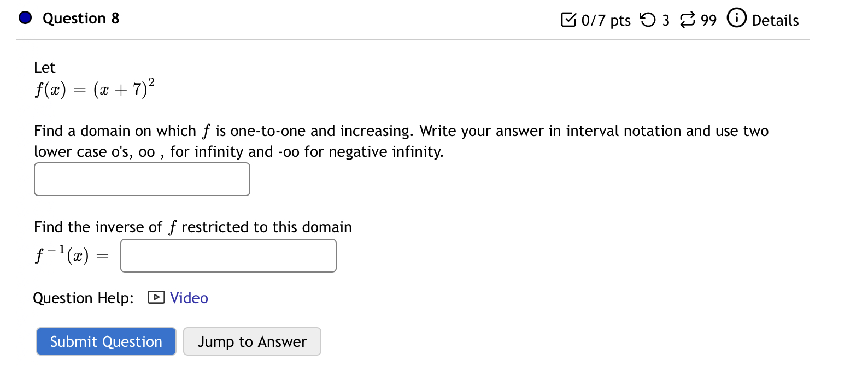Screen dimensions: 868x366
Task: Click the f(x) = (x+7)² formula
Action: pos(93,87)
